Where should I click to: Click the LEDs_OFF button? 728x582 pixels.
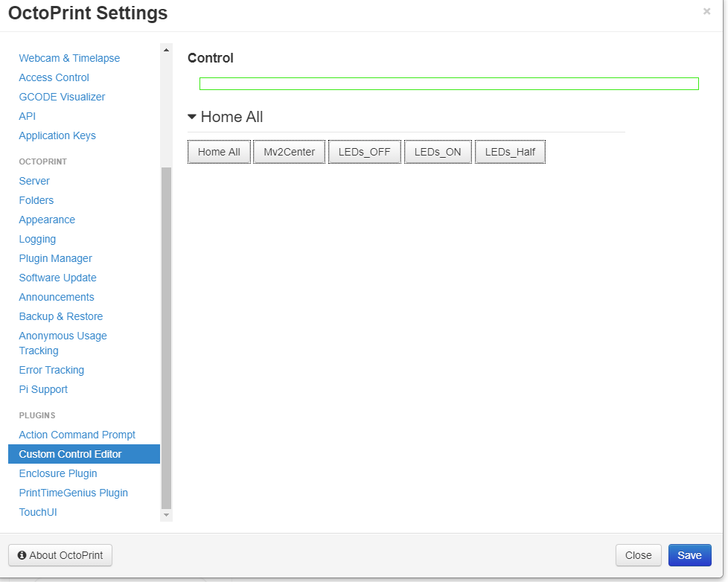tap(364, 152)
